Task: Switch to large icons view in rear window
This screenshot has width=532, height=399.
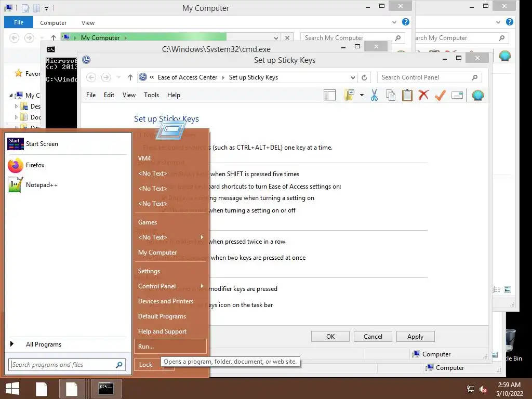Action: tap(508, 289)
